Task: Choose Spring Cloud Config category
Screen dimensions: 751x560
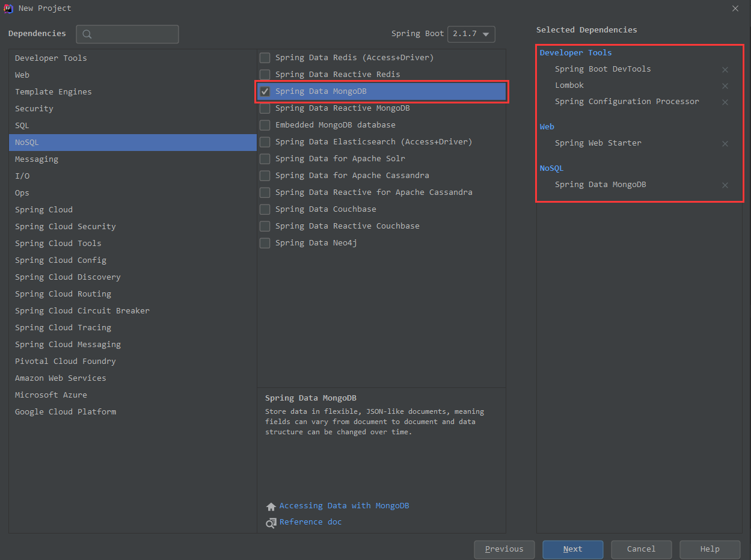Action: click(x=133, y=260)
